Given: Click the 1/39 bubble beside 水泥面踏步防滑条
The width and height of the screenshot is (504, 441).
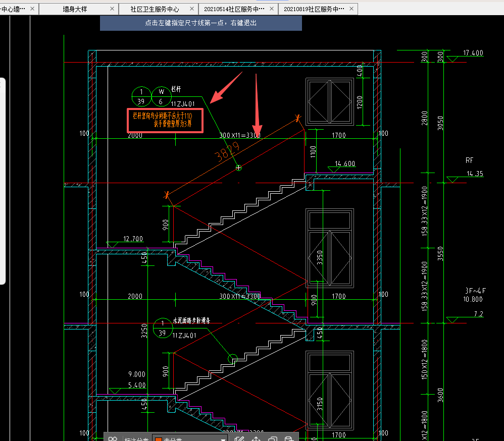Looking at the screenshot, I should [x=163, y=328].
